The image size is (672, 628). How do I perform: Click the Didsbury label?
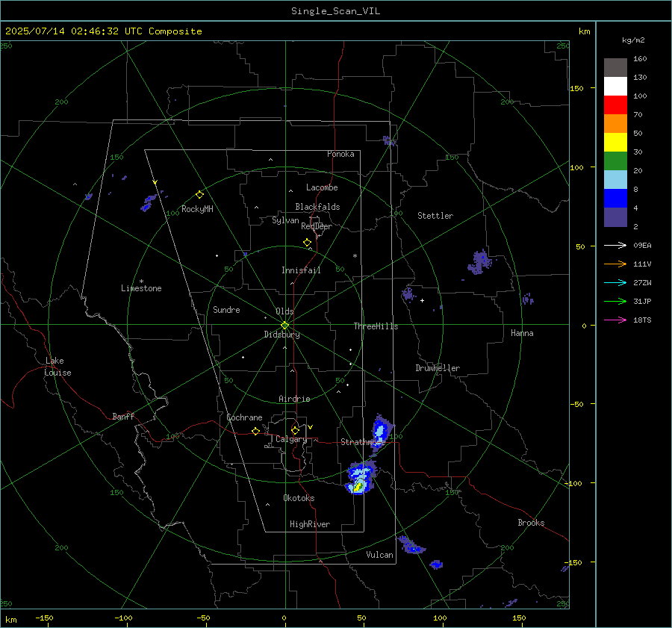click(282, 335)
